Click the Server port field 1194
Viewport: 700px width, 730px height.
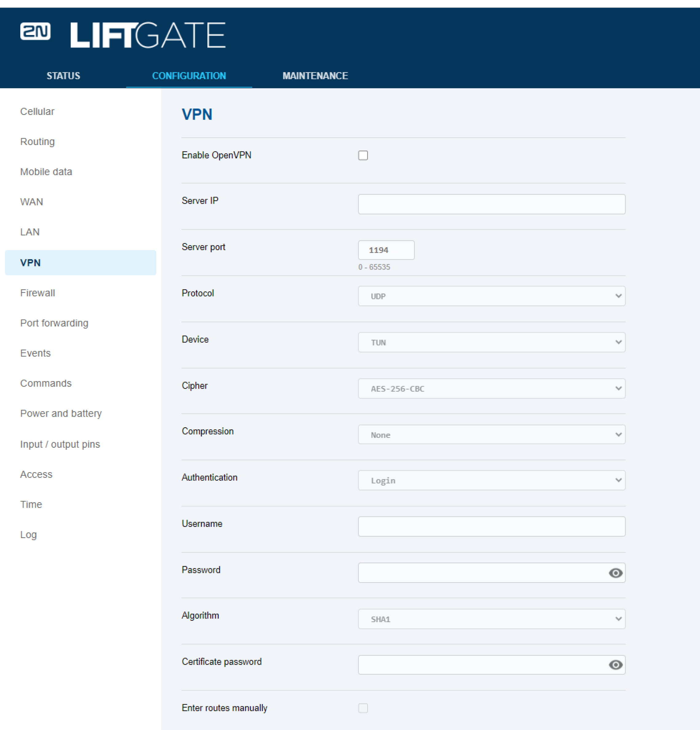tap(386, 250)
